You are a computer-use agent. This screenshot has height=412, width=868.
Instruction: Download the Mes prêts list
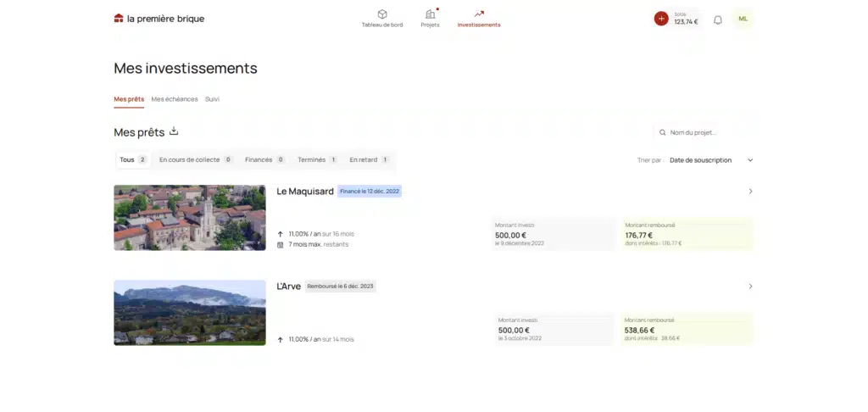tap(174, 131)
